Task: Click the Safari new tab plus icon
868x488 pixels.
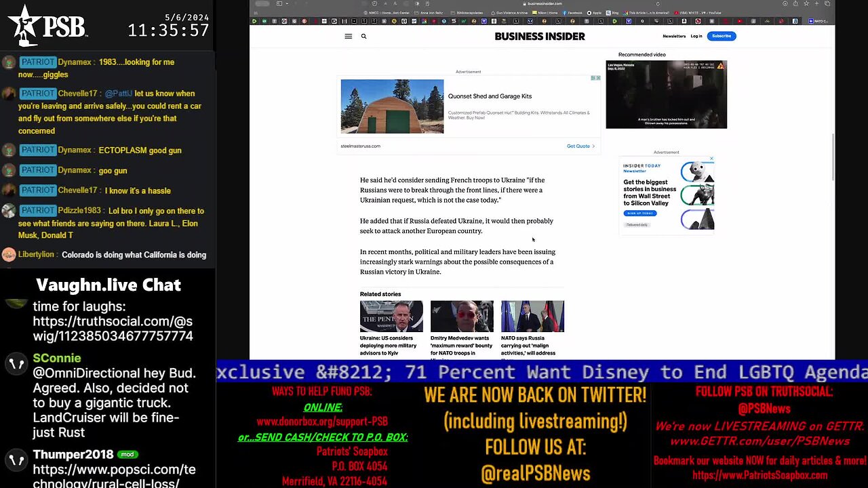Action: [817, 3]
